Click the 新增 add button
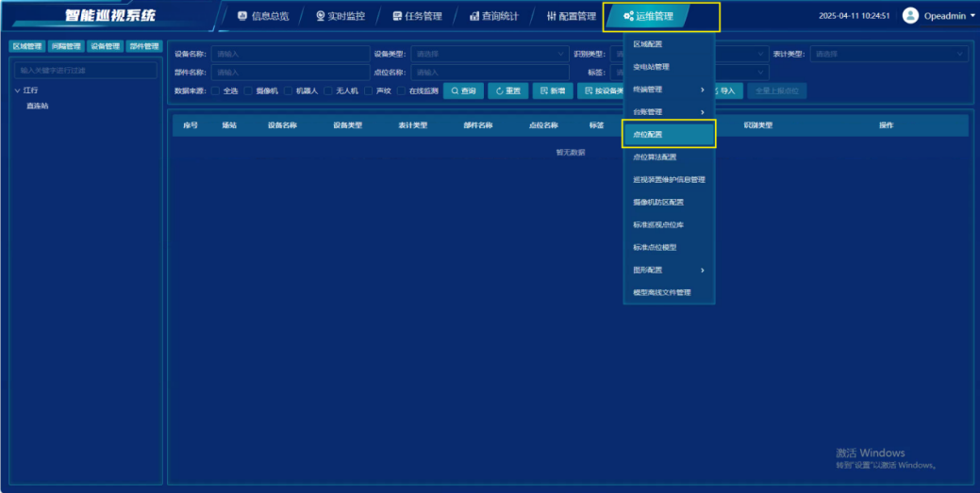 tap(553, 91)
